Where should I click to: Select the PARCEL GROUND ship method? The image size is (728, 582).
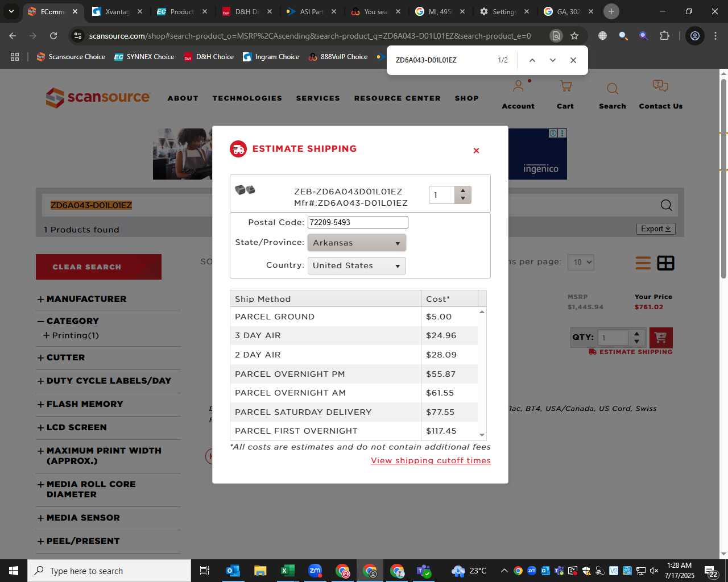pos(354,317)
